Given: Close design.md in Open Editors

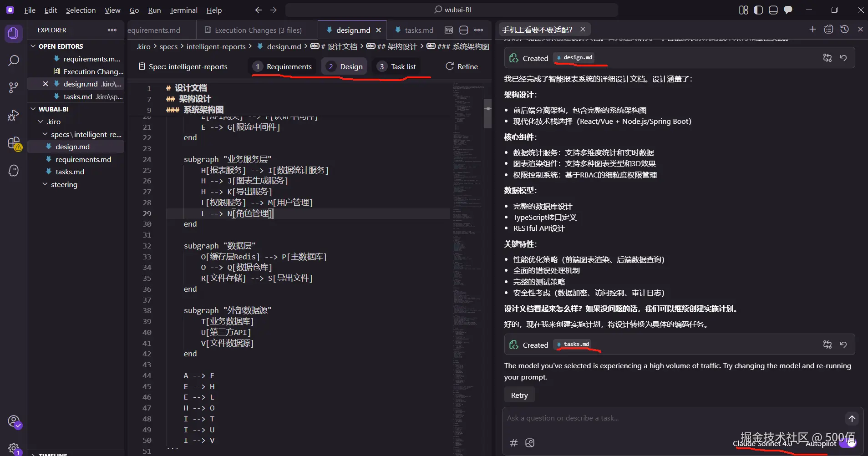Looking at the screenshot, I should pos(46,84).
